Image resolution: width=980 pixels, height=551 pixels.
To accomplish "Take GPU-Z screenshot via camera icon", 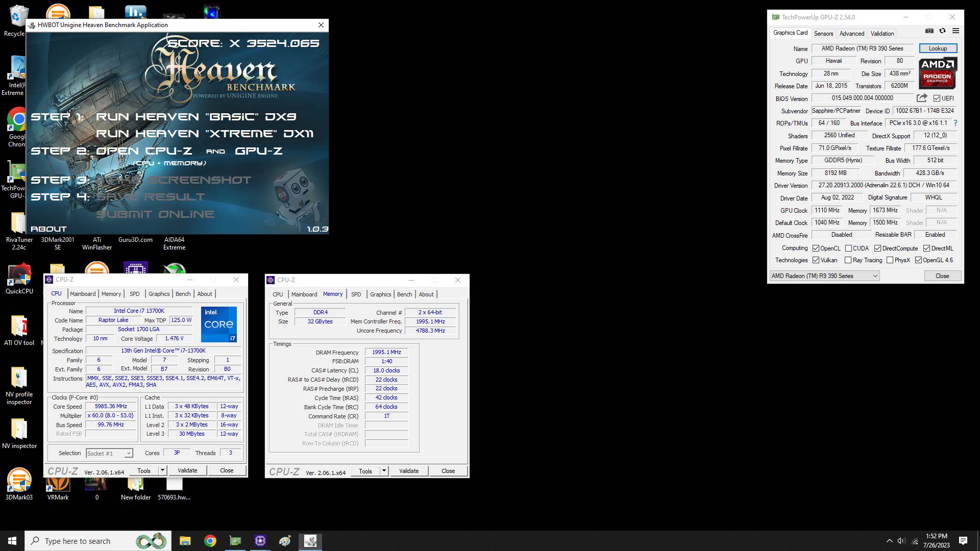I will 929,31.
